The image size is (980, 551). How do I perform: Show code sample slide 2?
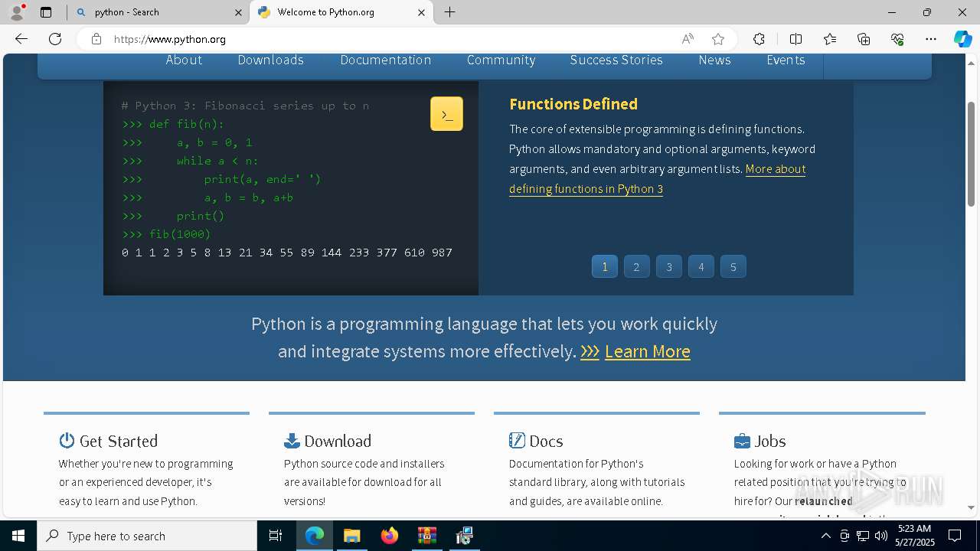[637, 267]
